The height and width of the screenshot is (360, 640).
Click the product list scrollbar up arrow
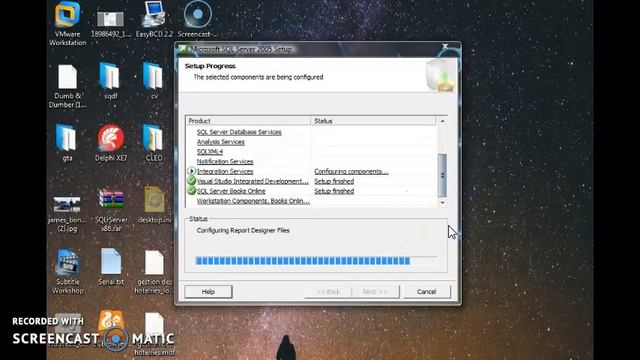(442, 121)
